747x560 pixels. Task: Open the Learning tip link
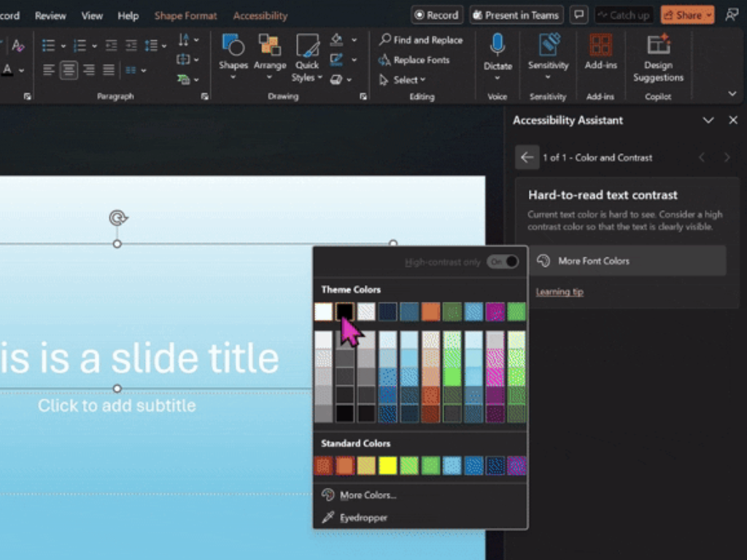click(x=559, y=291)
